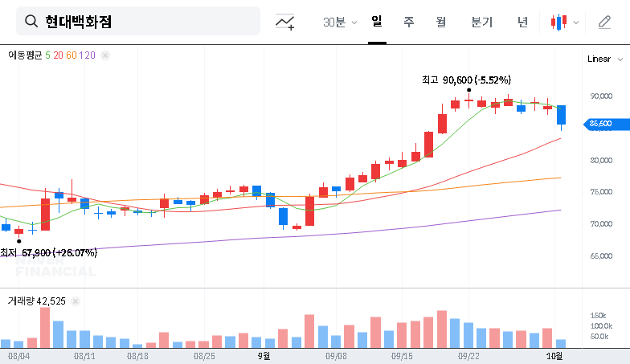The image size is (630, 364).
Task: Click the magnifier search icon
Action: (31, 22)
